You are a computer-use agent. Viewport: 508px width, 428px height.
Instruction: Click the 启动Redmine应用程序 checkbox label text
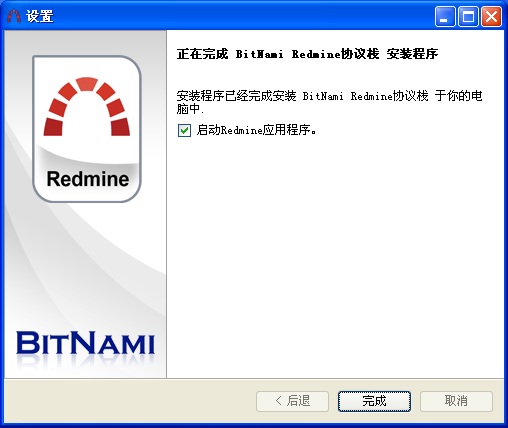[256, 130]
